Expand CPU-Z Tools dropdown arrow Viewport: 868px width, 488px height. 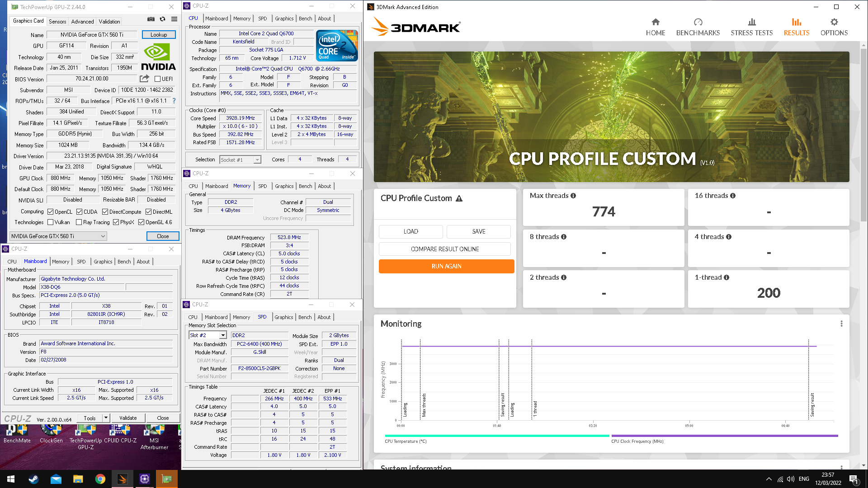(106, 418)
